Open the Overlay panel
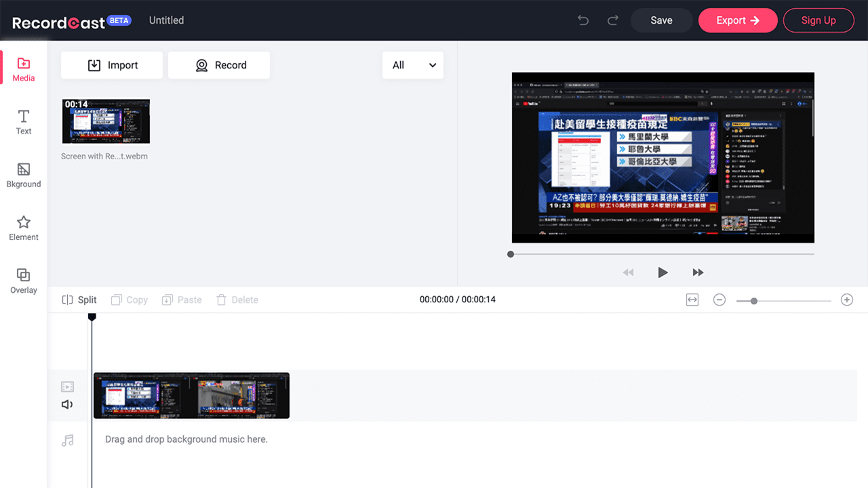Screen dimensions: 868x488 click(23, 281)
